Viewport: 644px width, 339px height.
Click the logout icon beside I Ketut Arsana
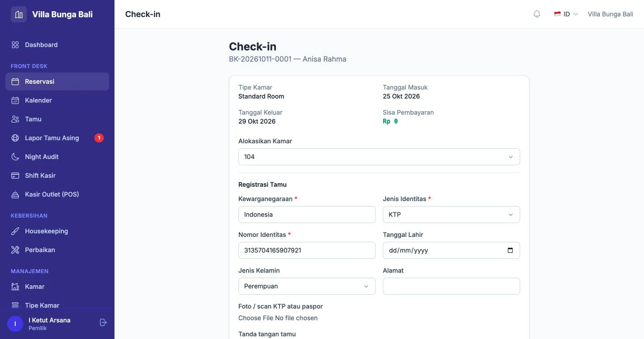click(103, 322)
